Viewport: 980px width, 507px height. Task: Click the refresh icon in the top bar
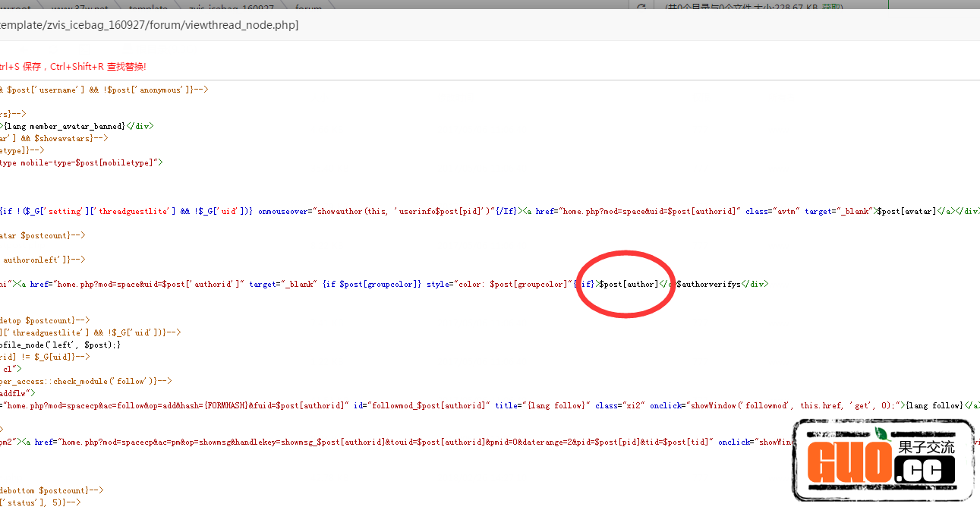pos(641,8)
